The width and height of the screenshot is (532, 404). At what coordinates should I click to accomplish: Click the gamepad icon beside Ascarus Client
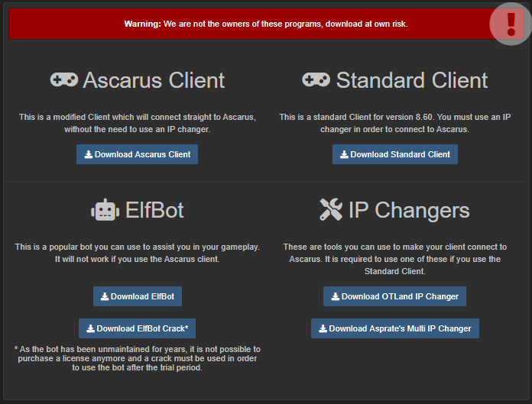click(64, 79)
